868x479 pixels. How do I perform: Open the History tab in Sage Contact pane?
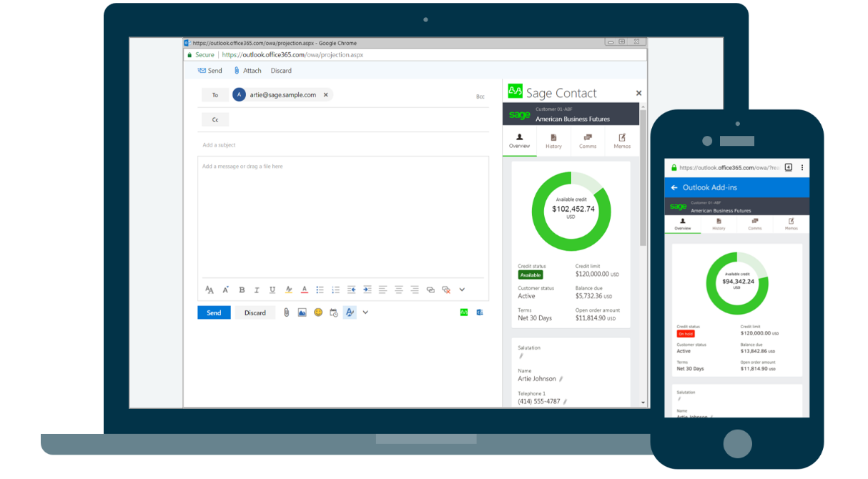point(554,140)
